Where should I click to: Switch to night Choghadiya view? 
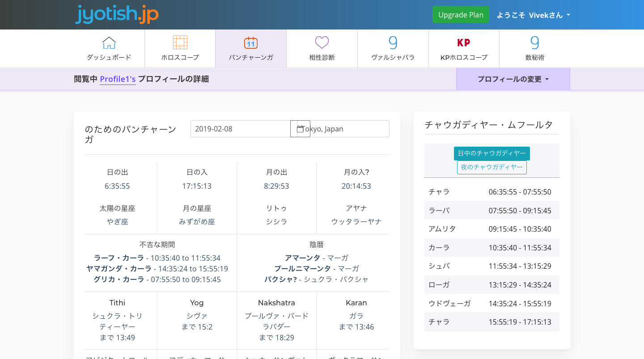point(491,167)
